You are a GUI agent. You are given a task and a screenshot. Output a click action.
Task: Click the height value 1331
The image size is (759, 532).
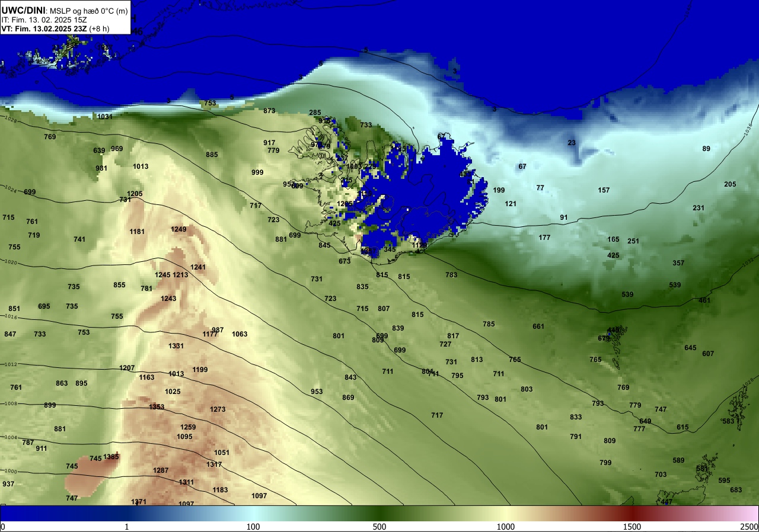click(x=176, y=346)
